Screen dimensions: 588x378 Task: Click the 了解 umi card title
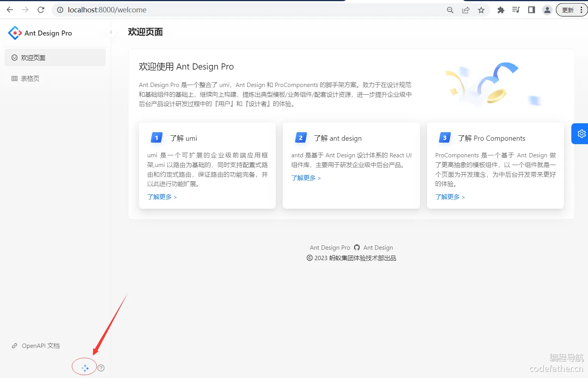click(x=183, y=138)
